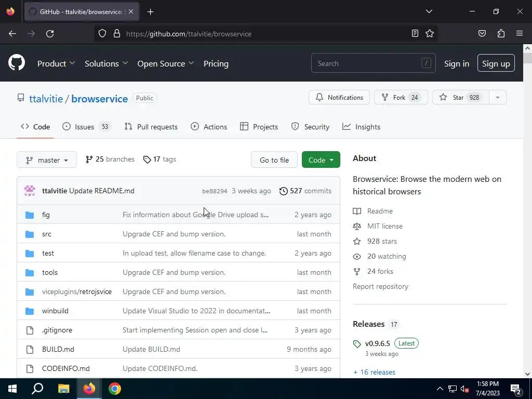Image resolution: width=532 pixels, height=399 pixels.
Task: Open Chrome from the taskbar
Action: click(x=115, y=389)
